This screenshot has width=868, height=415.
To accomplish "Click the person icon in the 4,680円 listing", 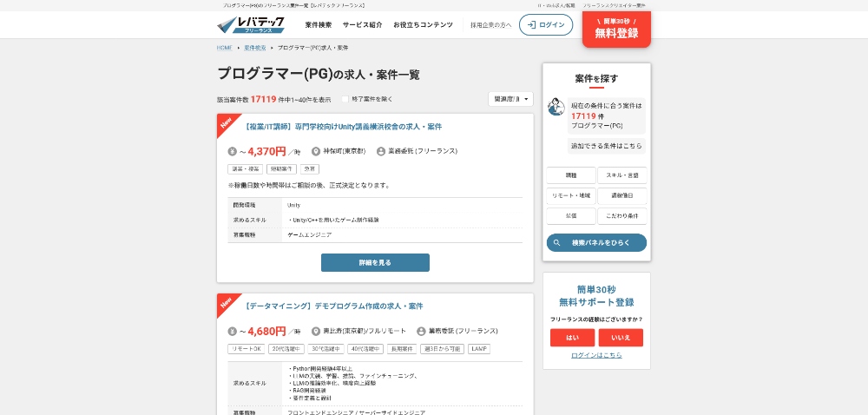I will [421, 332].
